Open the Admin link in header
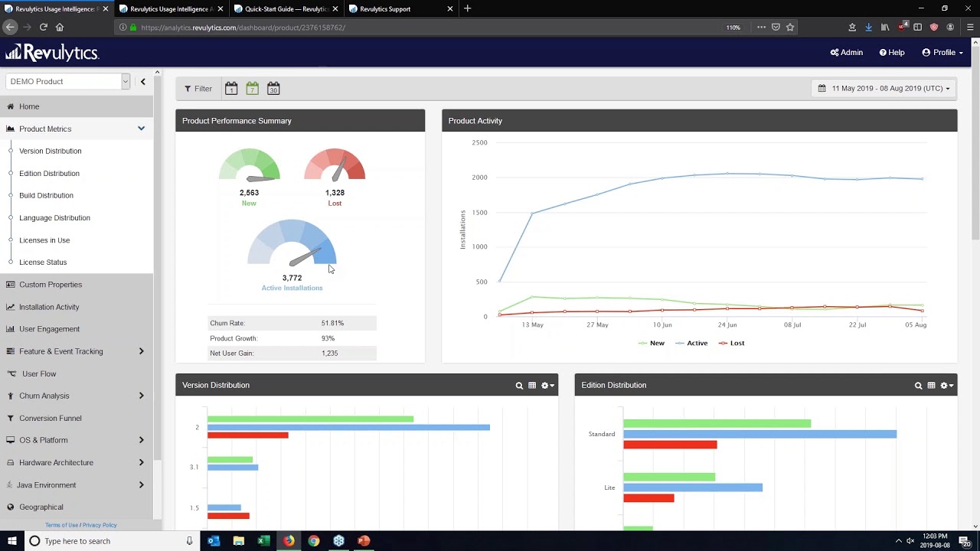 coord(847,52)
